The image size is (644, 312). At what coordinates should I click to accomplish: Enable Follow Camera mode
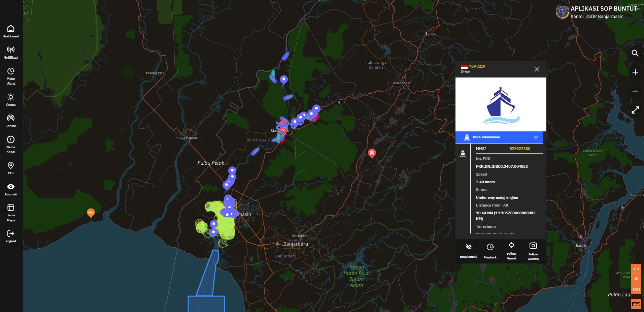point(533,251)
